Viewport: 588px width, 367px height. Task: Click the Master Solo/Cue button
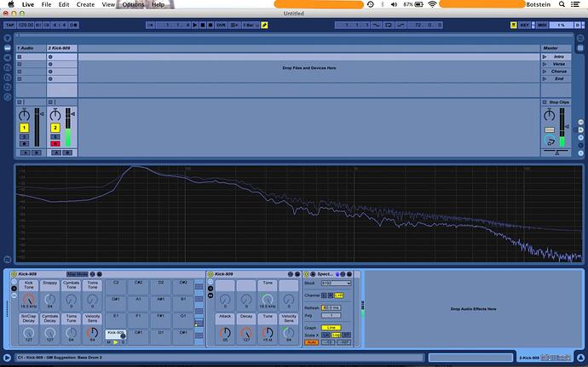coord(550,129)
